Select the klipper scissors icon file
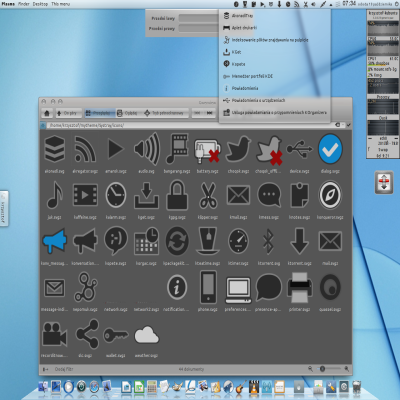 (208, 195)
